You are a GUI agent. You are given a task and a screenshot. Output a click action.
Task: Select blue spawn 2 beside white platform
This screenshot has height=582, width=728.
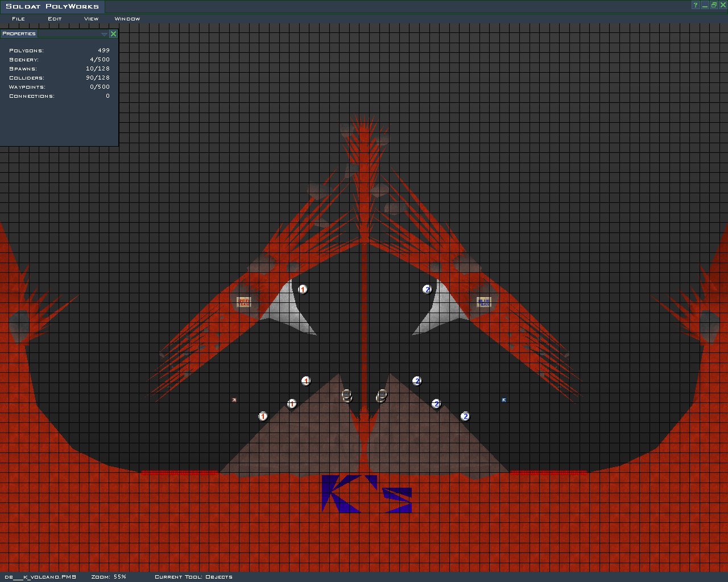tap(427, 290)
